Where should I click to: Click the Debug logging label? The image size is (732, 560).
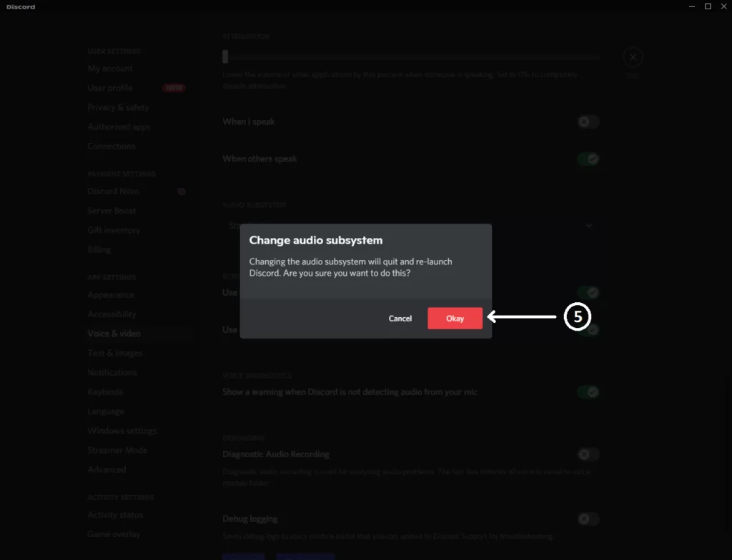249,519
